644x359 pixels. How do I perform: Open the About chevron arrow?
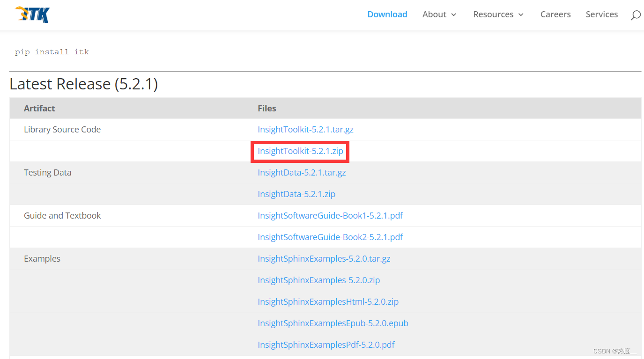click(x=454, y=15)
